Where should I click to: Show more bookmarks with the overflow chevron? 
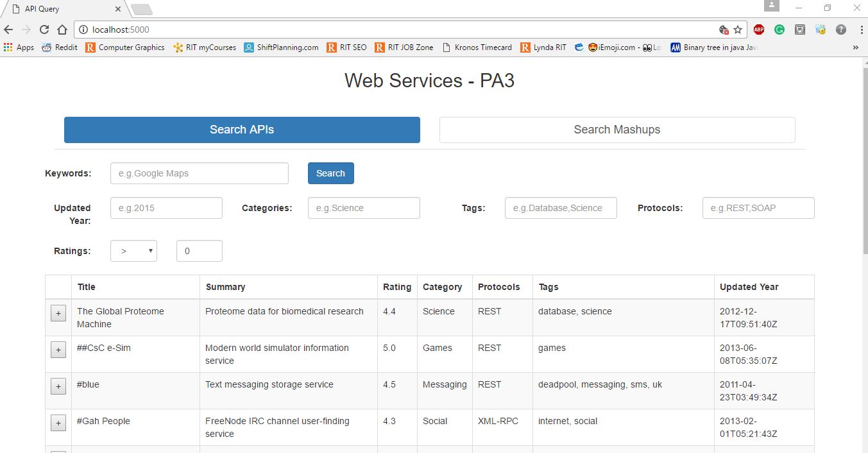click(855, 47)
